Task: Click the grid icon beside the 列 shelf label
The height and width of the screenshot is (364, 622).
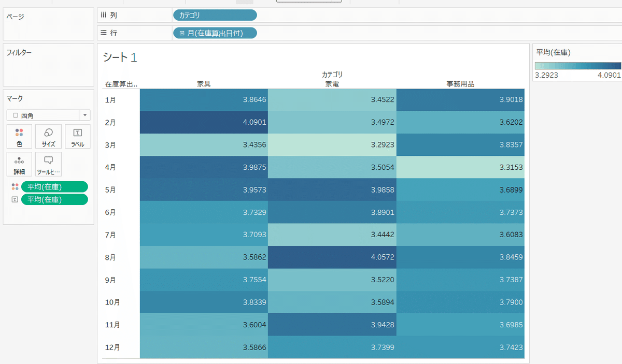Action: pyautogui.click(x=103, y=14)
